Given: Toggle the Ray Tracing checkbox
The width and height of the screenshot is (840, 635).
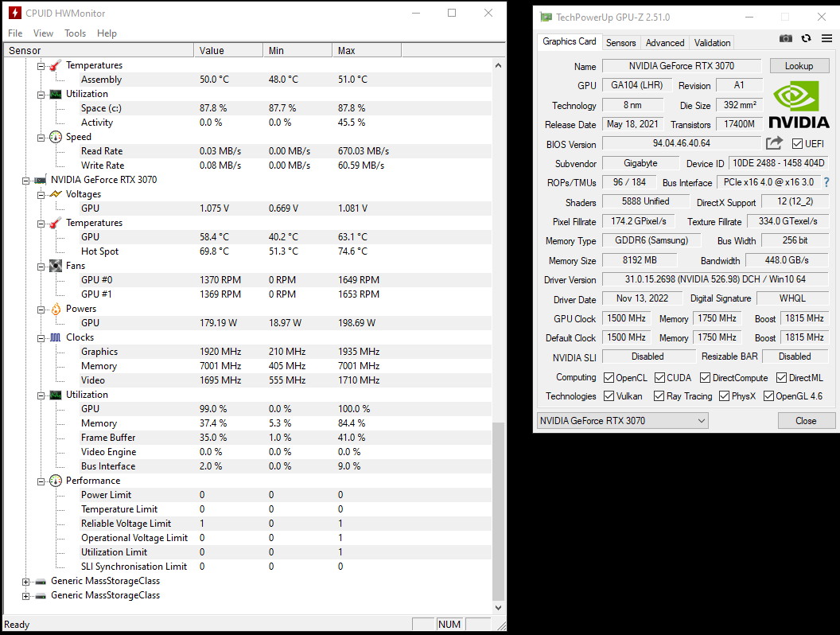Looking at the screenshot, I should pyautogui.click(x=659, y=396).
